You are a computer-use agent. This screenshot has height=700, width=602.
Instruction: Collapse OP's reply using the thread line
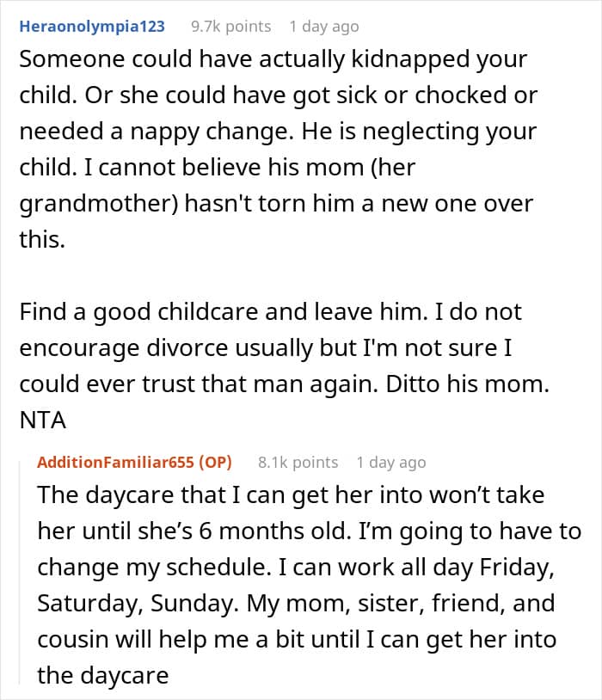tap(20, 573)
